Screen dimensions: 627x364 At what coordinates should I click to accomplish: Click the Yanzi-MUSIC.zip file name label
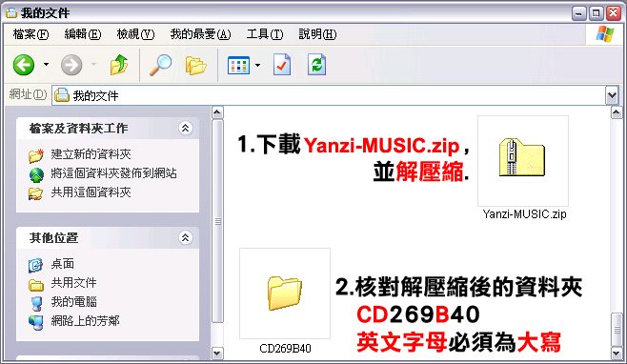524,214
